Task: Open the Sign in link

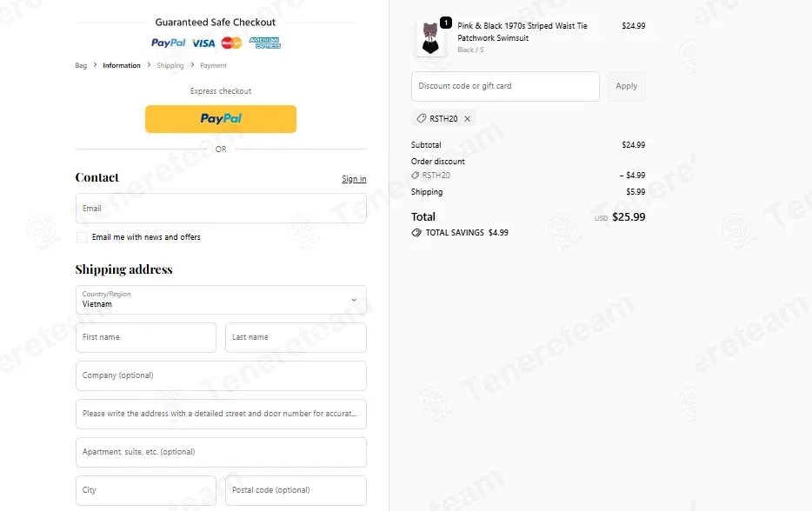Action: coord(354,179)
